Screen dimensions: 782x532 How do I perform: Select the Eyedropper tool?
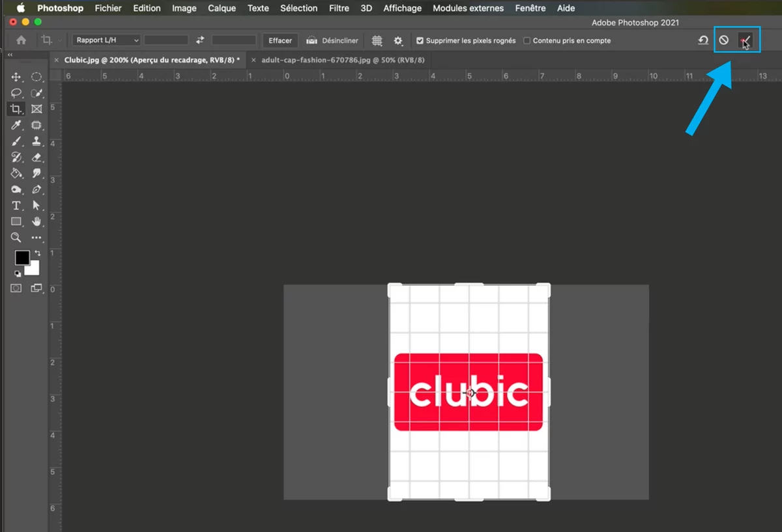(x=16, y=125)
